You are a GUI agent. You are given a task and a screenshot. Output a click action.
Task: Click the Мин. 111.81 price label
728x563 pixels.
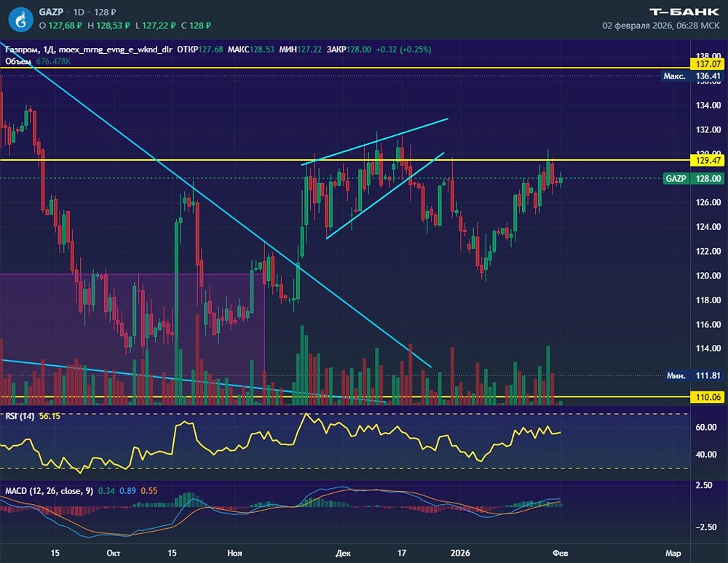(x=694, y=375)
